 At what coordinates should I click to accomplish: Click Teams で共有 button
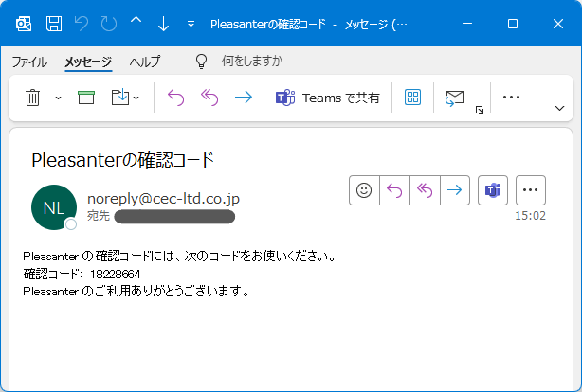[x=327, y=98]
